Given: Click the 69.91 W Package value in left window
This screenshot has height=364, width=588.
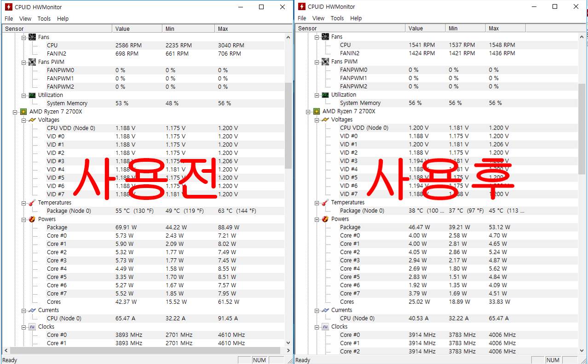Looking at the screenshot, I should 126,227.
